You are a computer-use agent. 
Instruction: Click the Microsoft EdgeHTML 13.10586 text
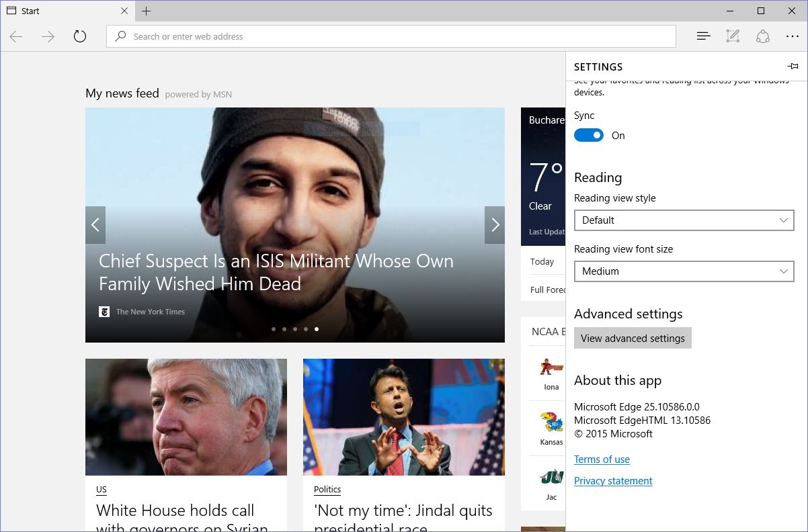[x=642, y=420]
